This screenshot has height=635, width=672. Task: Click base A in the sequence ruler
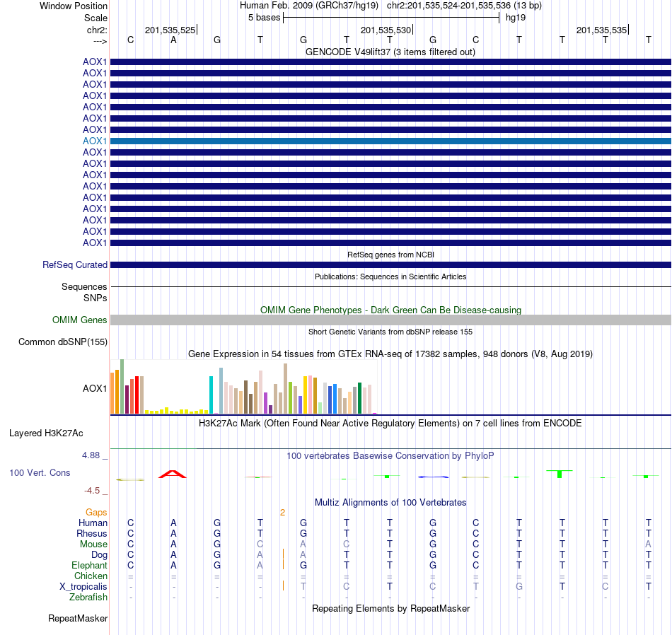point(173,40)
